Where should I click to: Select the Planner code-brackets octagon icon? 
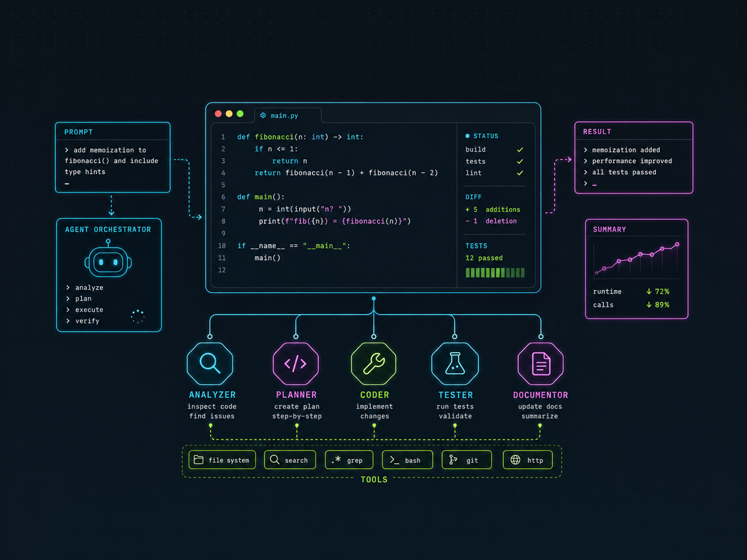tap(296, 363)
